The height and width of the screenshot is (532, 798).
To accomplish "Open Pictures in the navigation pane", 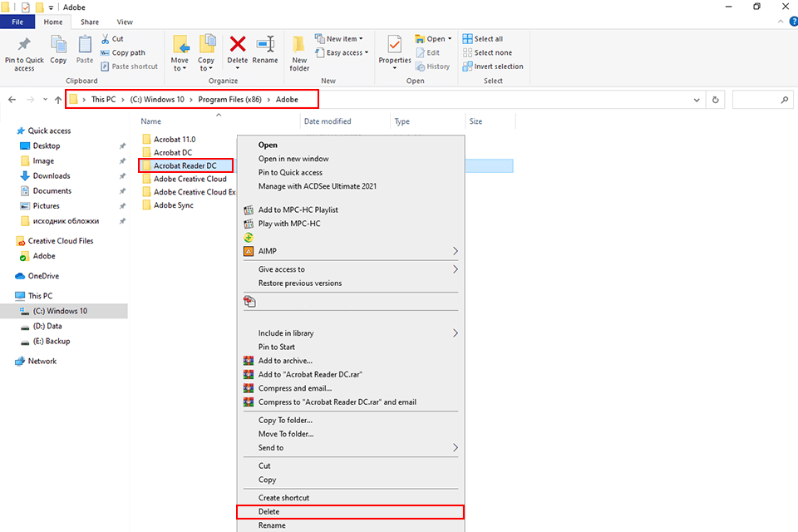I will (x=46, y=205).
